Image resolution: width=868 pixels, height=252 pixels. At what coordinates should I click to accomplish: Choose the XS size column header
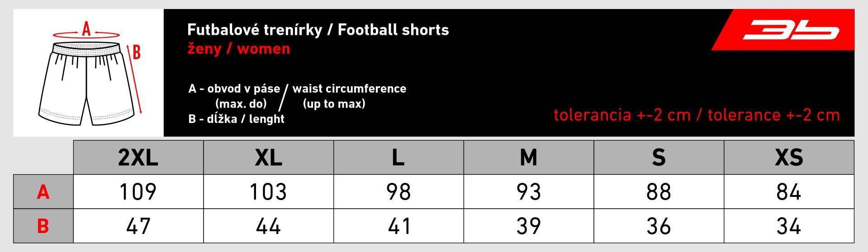pyautogui.click(x=789, y=158)
